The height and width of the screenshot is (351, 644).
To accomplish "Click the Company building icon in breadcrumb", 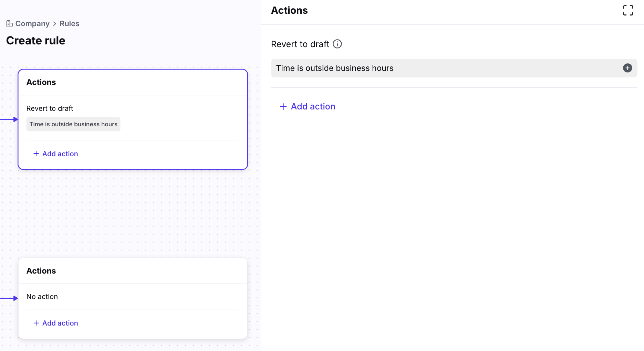I will pyautogui.click(x=10, y=23).
